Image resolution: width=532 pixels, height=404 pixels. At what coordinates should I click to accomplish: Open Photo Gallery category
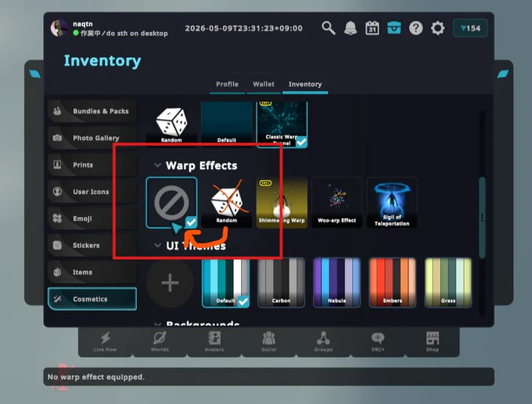coord(92,138)
